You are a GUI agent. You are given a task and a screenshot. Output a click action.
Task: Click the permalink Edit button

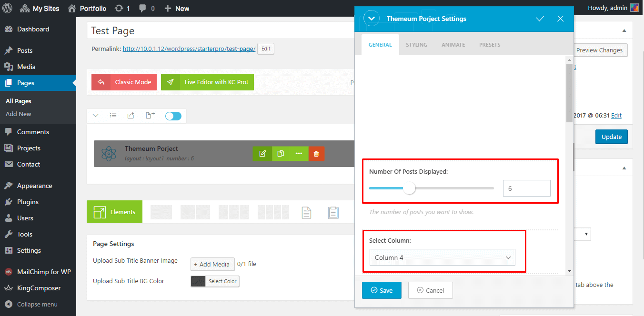click(266, 49)
